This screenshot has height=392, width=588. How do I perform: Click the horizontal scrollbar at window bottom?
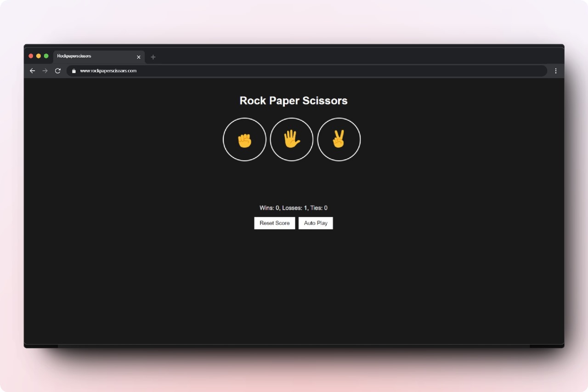click(x=294, y=346)
